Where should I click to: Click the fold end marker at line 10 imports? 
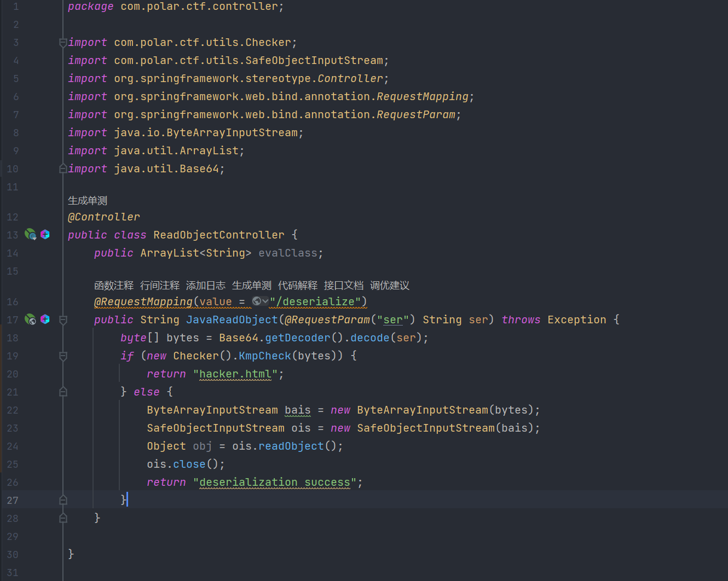point(63,169)
